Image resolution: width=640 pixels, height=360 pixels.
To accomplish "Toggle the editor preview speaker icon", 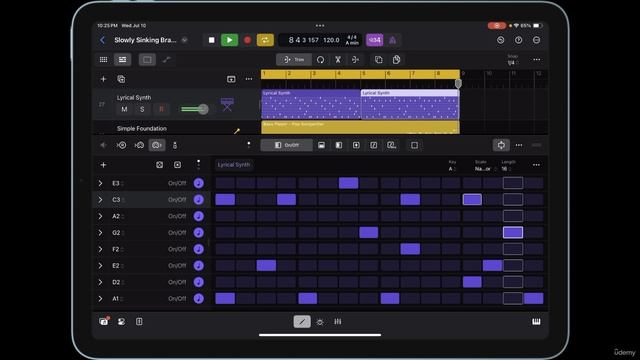I will (103, 145).
